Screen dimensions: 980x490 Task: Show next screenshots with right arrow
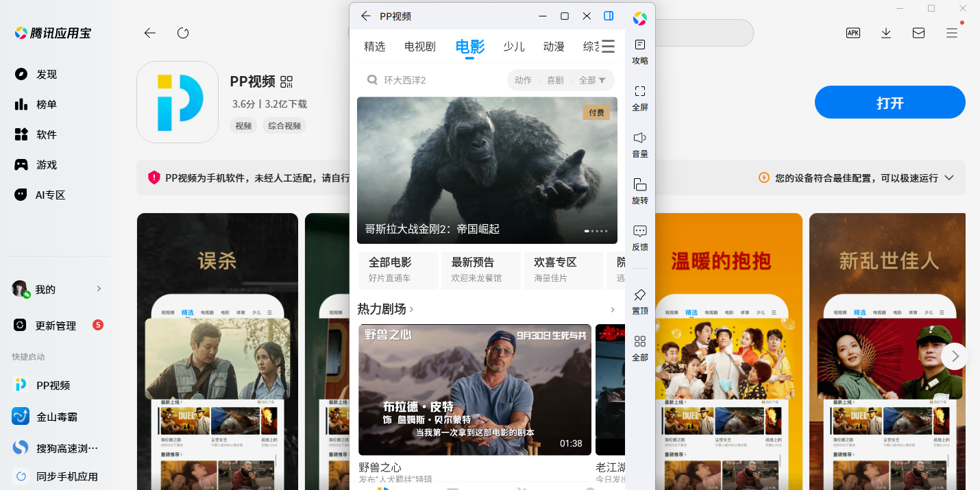tap(954, 356)
